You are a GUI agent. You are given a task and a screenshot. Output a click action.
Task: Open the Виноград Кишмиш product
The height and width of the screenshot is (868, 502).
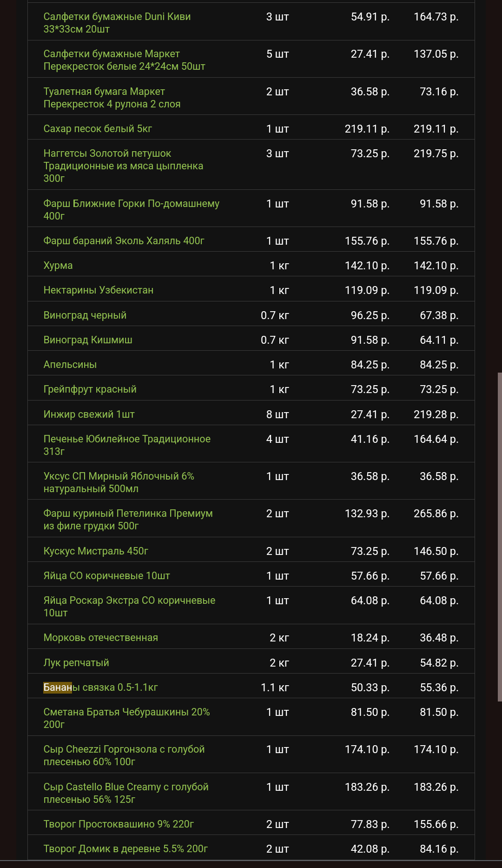pyautogui.click(x=88, y=340)
